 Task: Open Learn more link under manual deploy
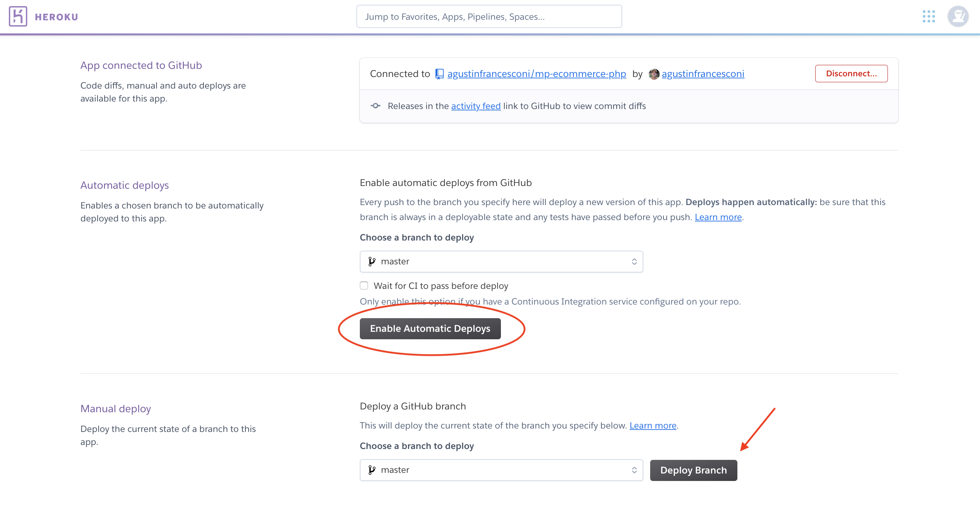click(x=653, y=425)
